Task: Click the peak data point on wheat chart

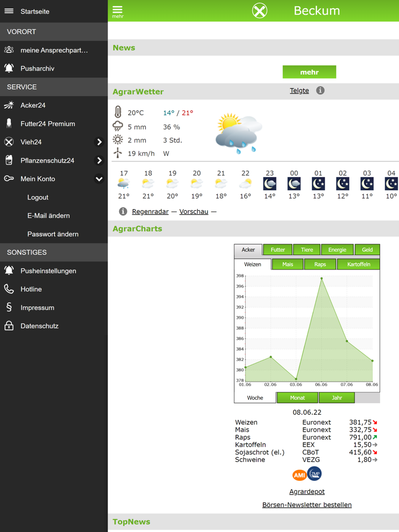Action: (321, 279)
